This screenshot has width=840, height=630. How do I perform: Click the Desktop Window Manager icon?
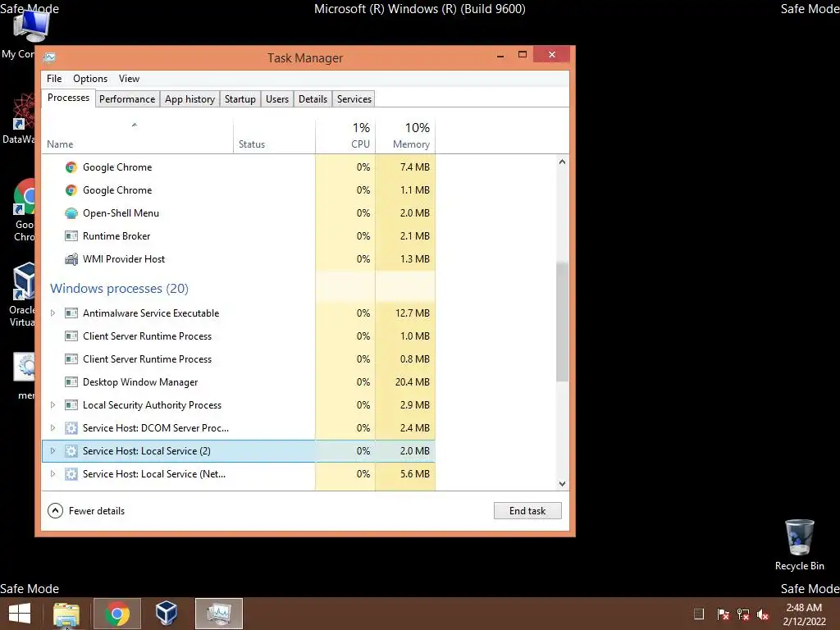tap(71, 382)
